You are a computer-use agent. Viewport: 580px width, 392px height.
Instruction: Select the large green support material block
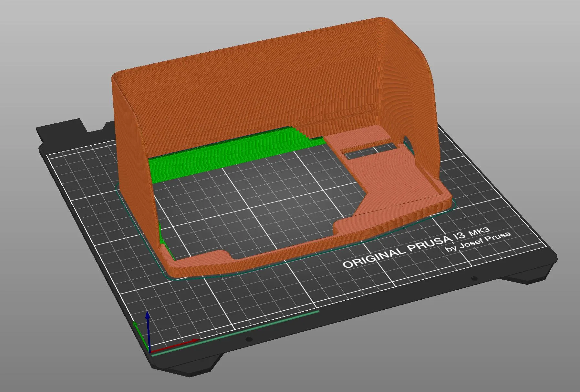(x=226, y=152)
